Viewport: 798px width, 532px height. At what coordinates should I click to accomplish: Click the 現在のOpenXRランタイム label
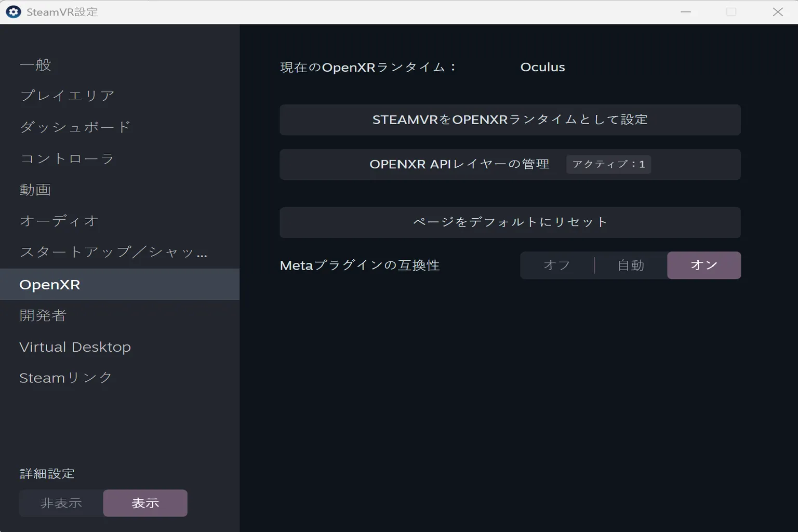[368, 68]
